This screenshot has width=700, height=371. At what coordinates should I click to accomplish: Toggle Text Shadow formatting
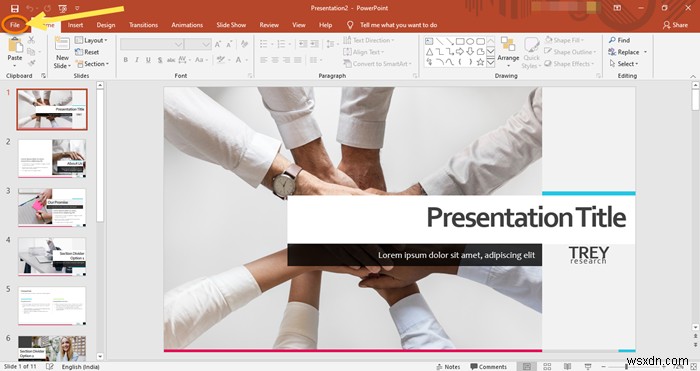[160, 60]
